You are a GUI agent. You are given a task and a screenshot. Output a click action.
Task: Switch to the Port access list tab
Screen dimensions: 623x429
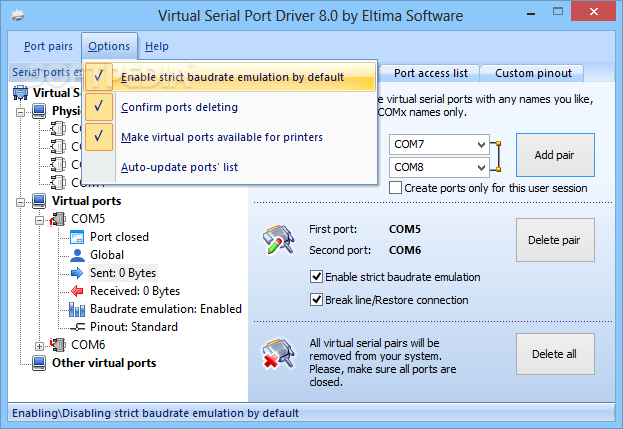[x=431, y=73]
